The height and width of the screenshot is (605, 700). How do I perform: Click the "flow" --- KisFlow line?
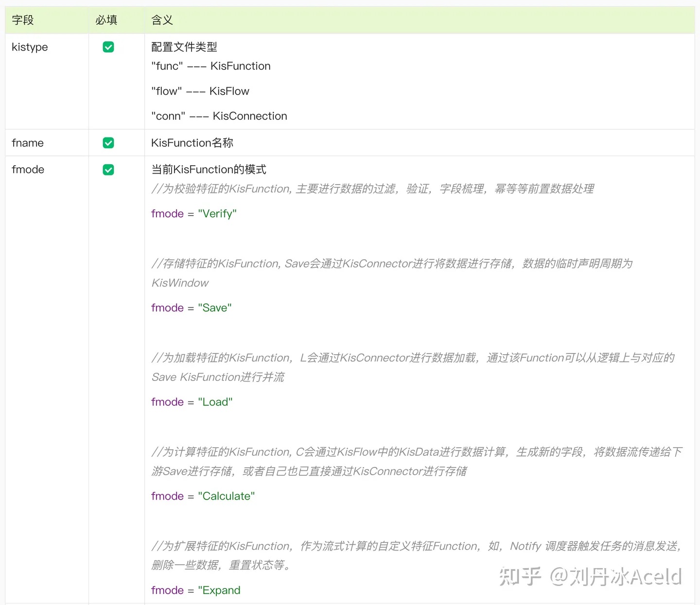pyautogui.click(x=200, y=91)
